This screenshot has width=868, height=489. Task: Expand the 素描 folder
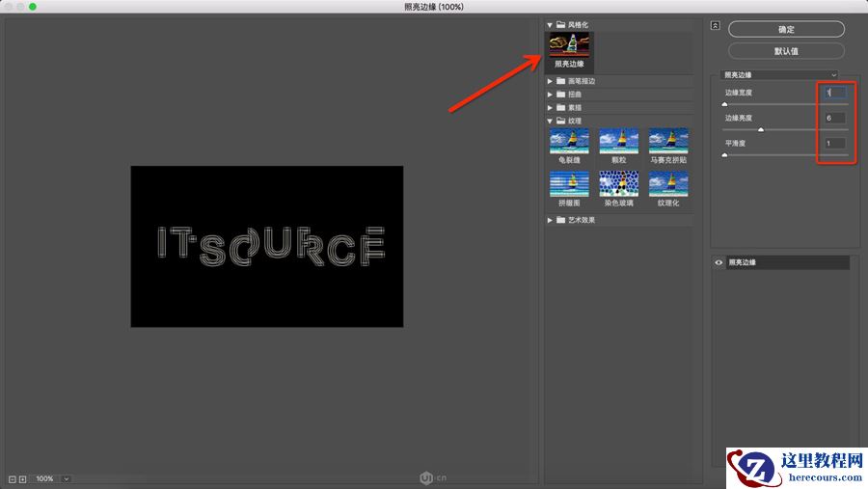pos(550,108)
